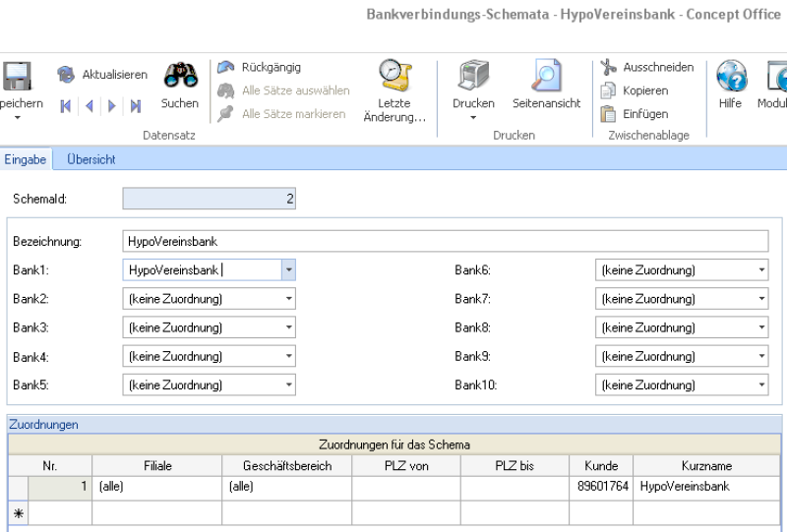Click the PLZ bis column header

(x=515, y=466)
